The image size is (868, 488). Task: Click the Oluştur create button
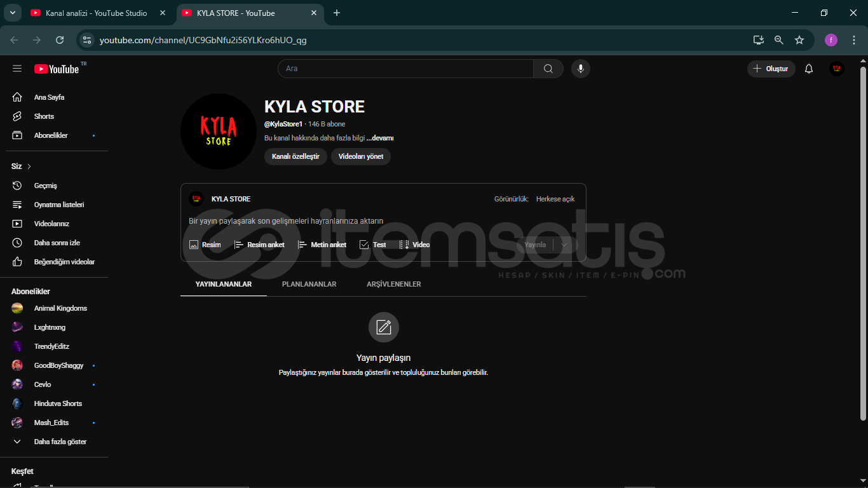771,69
